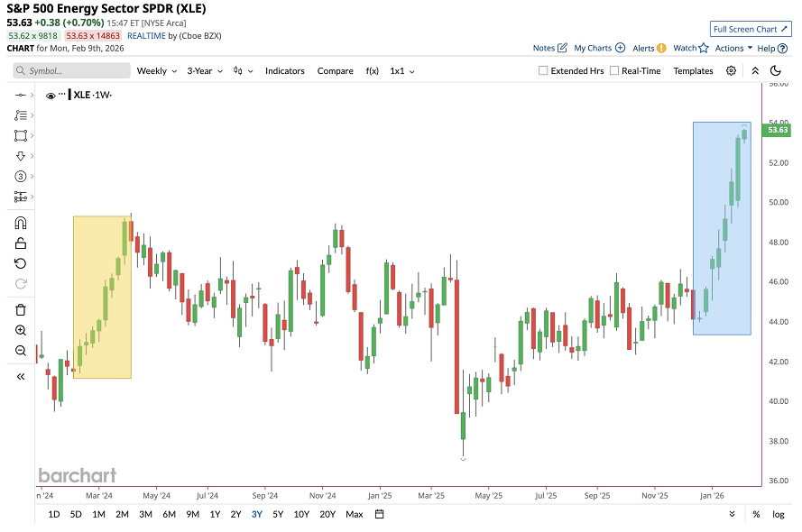Collapse the drawing tools sidebar

coord(21,377)
